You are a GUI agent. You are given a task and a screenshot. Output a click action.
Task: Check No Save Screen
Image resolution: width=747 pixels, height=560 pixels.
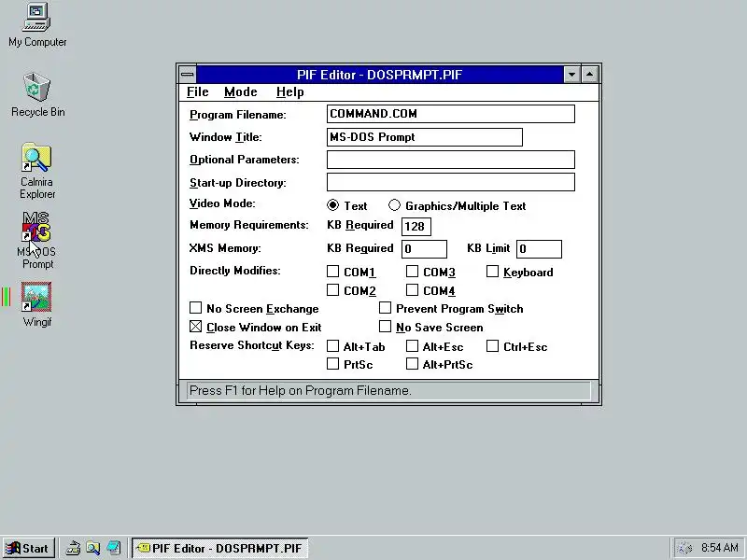coord(385,327)
